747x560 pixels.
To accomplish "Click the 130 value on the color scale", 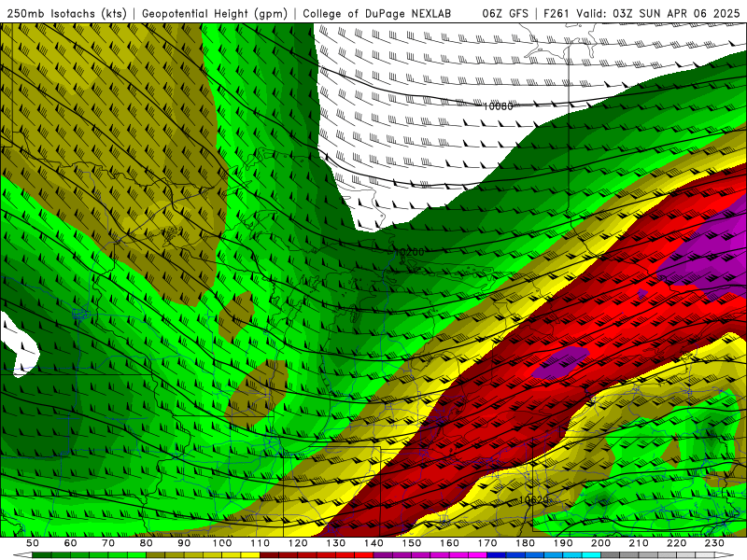I will tap(336, 543).
